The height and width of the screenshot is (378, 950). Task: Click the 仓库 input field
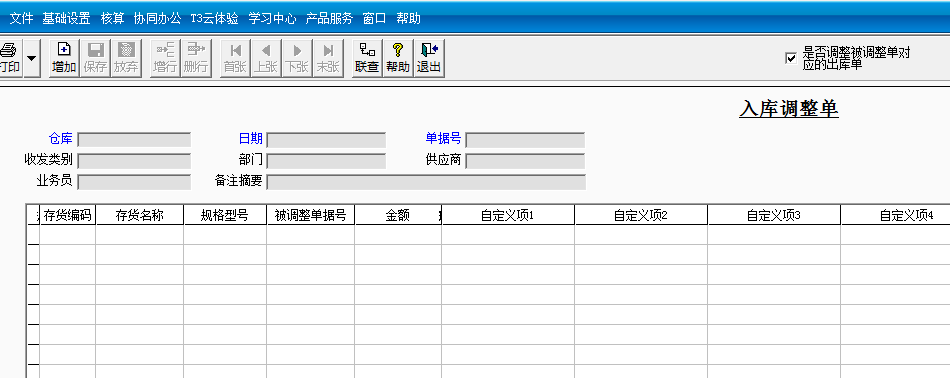coord(134,140)
